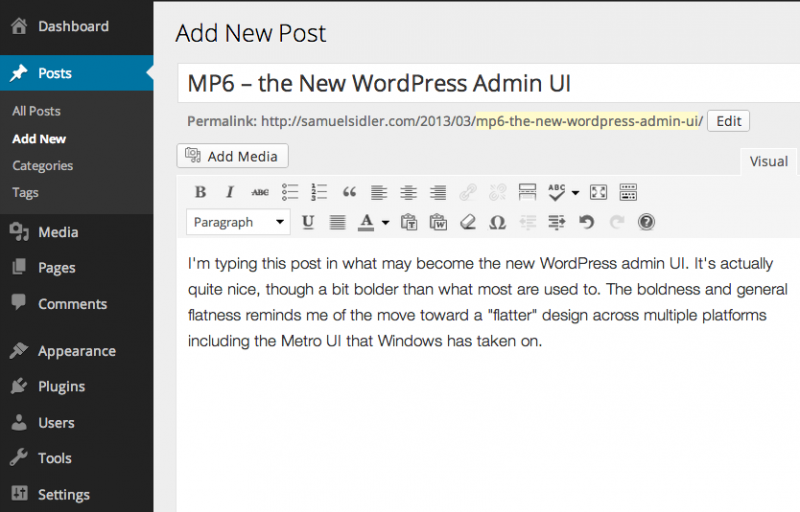
Task: Click the unlink icon
Action: click(x=497, y=192)
